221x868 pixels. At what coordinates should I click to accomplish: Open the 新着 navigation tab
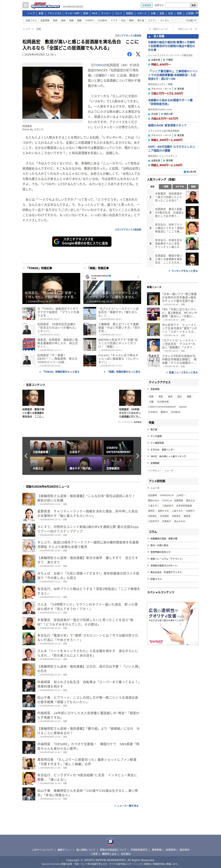pos(41,13)
